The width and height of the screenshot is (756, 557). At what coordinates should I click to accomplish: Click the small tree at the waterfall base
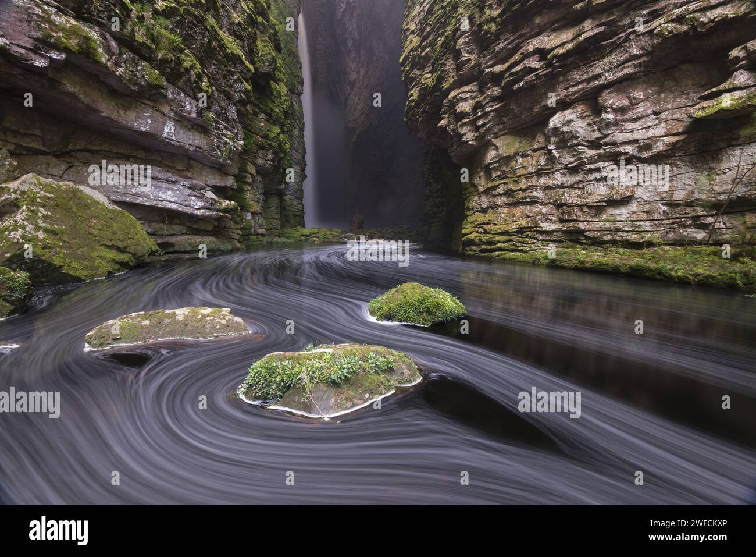(356, 222)
